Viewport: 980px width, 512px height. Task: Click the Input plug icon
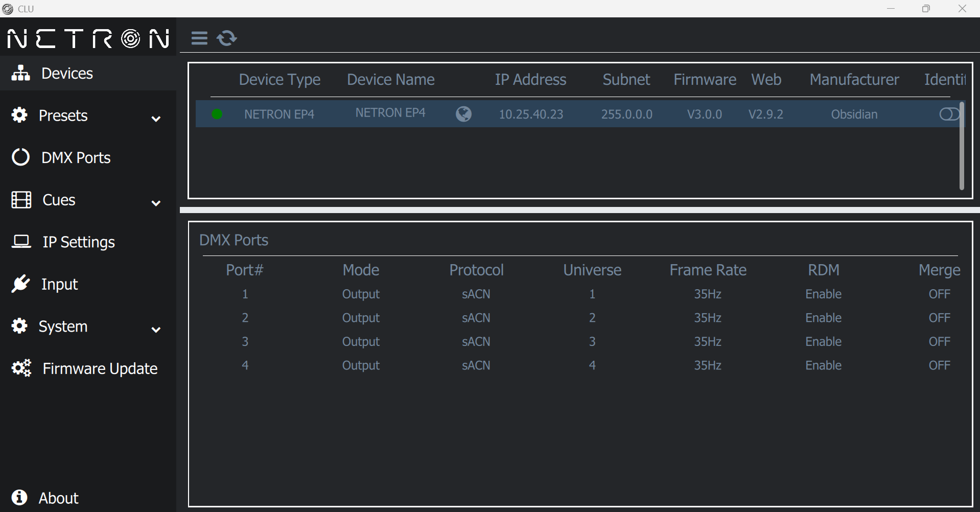pos(21,284)
